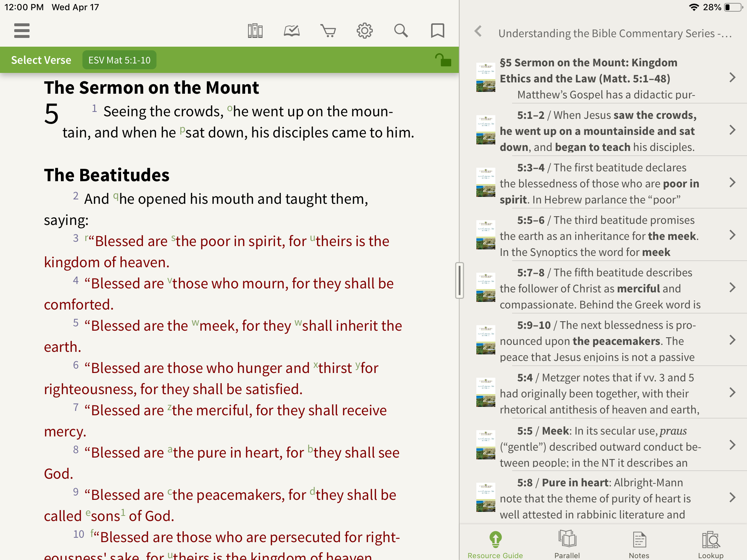Image resolution: width=747 pixels, height=560 pixels.
Task: Open the store shopping cart
Action: tap(328, 31)
